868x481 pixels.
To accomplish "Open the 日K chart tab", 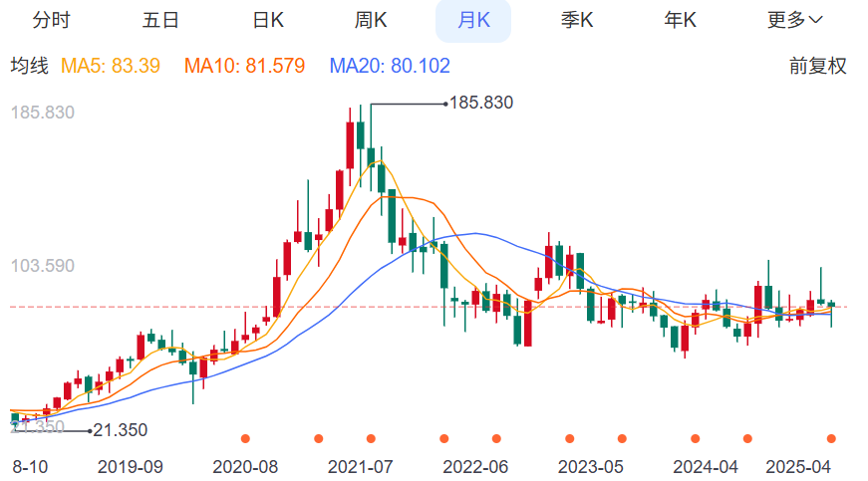I will point(268,21).
